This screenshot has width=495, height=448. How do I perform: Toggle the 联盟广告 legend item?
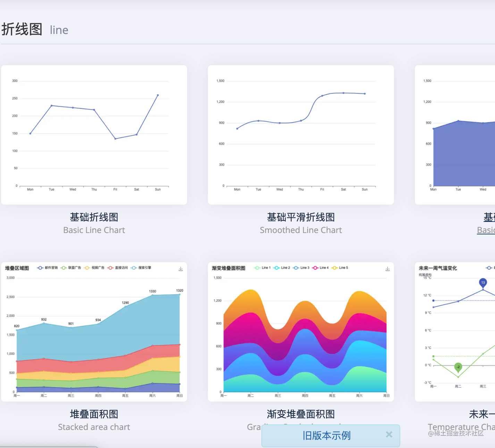click(x=71, y=268)
